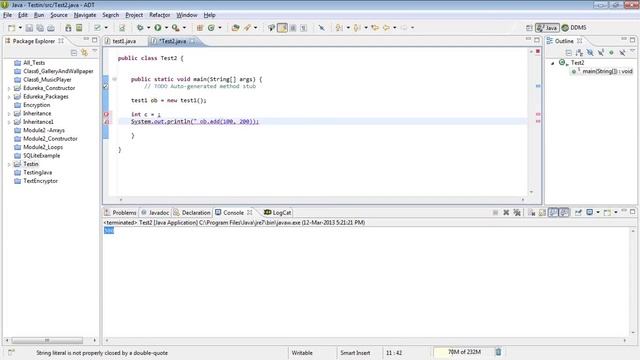640x360 pixels.
Task: Toggle Link with Editor in Package Explorer
Action: [84, 53]
